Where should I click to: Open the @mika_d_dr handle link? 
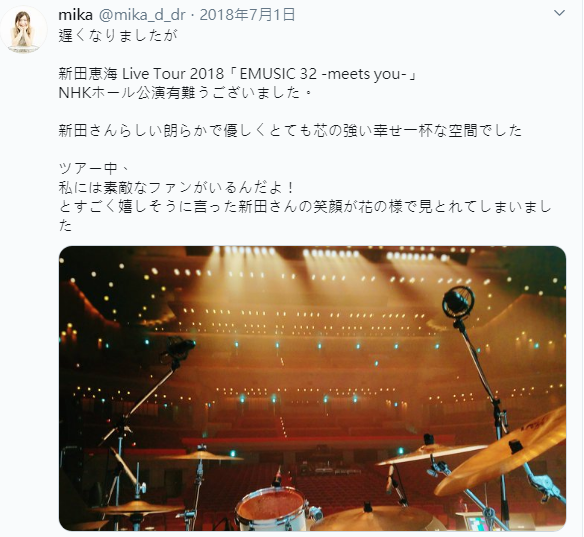pos(142,15)
